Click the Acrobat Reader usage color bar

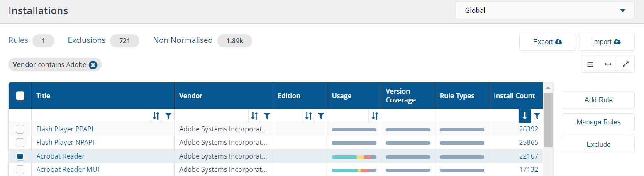click(x=354, y=156)
